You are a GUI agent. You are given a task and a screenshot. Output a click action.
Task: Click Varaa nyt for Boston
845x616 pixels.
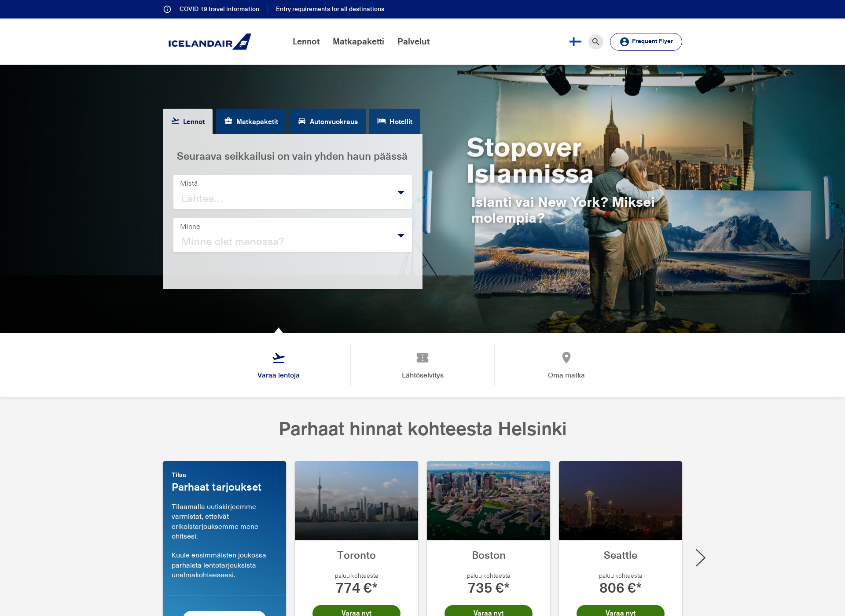[x=489, y=611]
